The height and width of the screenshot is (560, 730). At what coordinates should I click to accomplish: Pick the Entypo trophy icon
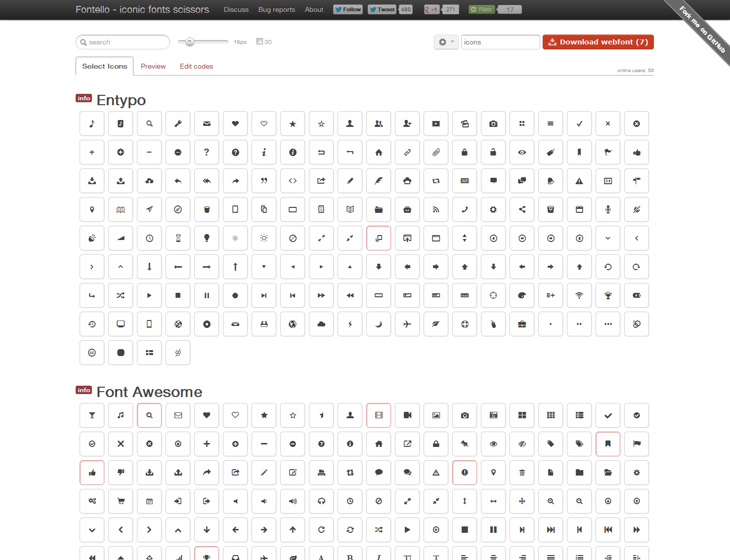click(x=608, y=296)
